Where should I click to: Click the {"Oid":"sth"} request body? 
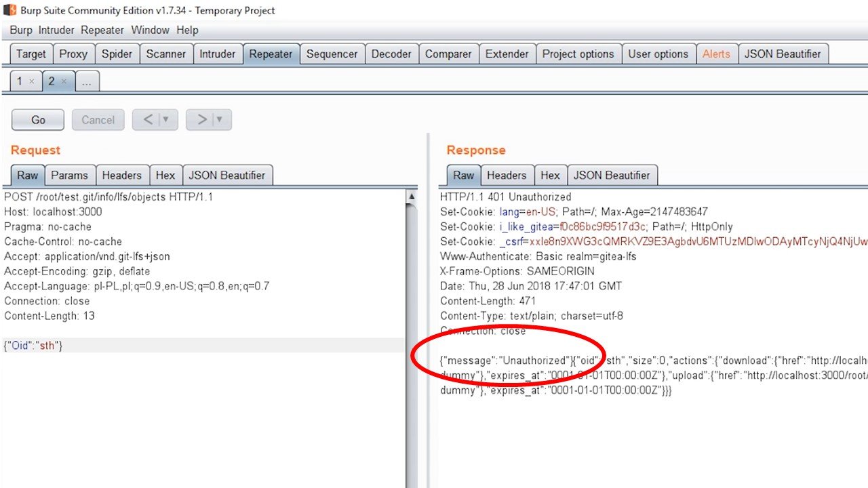pos(33,346)
